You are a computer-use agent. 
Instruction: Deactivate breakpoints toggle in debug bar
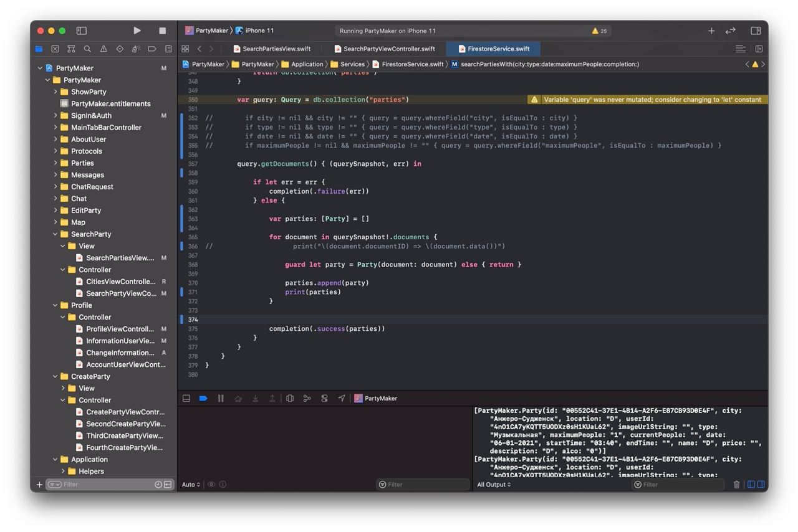tap(203, 398)
